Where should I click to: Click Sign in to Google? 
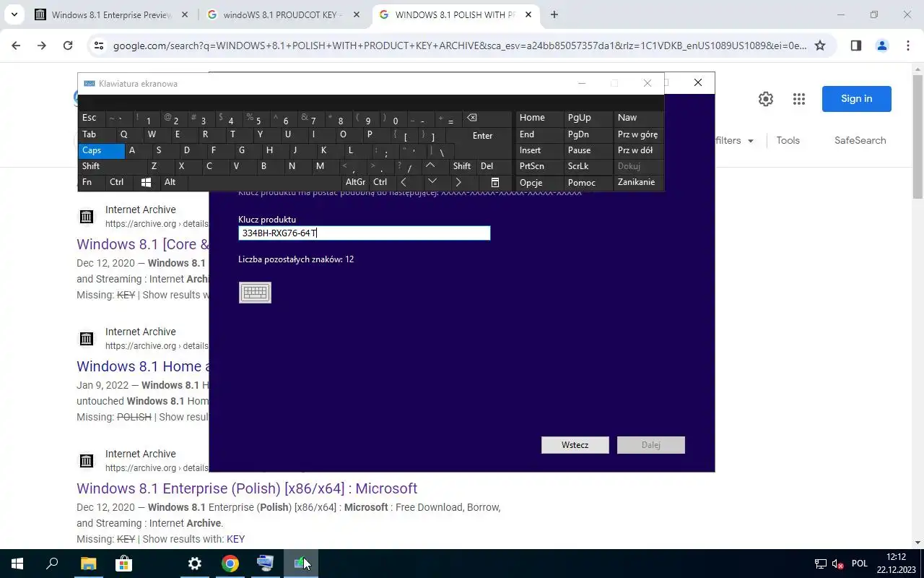(x=857, y=99)
